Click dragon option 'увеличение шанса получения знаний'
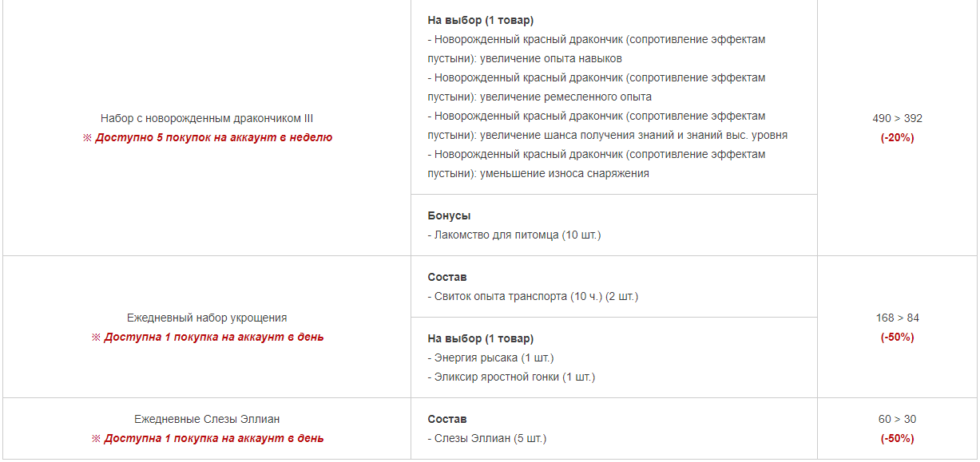This screenshot has height=462, width=980. pos(608,125)
